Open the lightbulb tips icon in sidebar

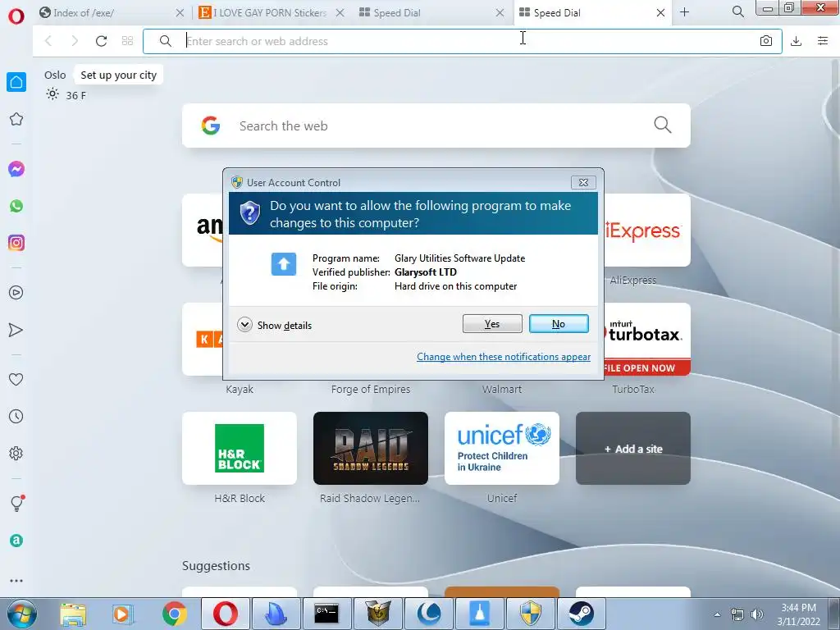tap(16, 503)
